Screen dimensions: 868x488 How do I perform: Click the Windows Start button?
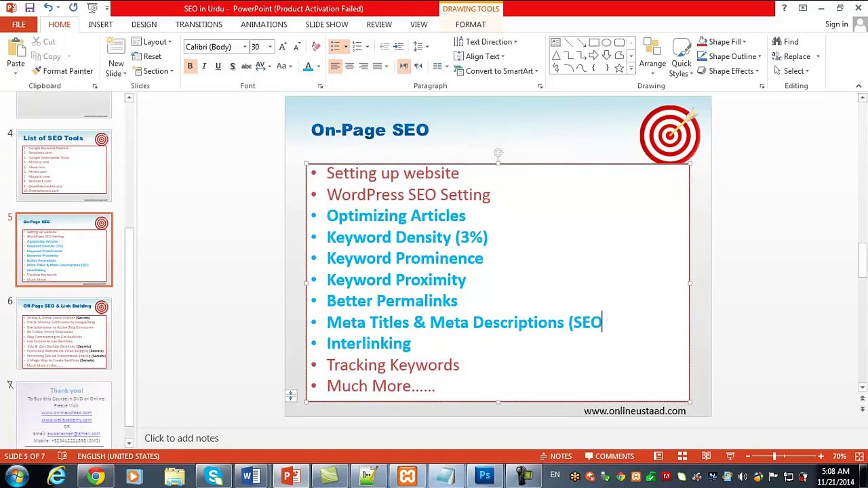(16, 476)
